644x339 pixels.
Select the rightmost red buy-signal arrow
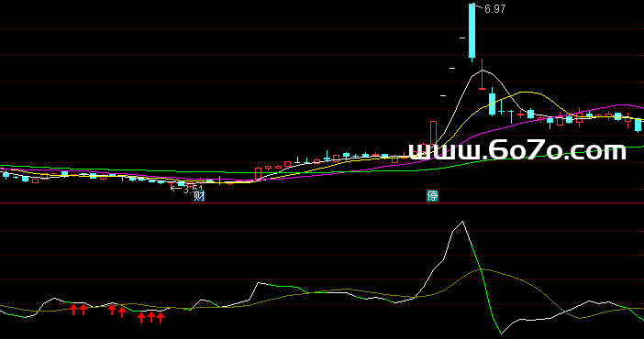161,317
